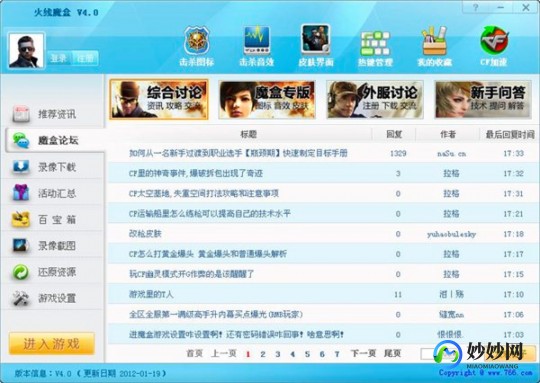Open 活动汇总 in the sidebar

(x=52, y=193)
